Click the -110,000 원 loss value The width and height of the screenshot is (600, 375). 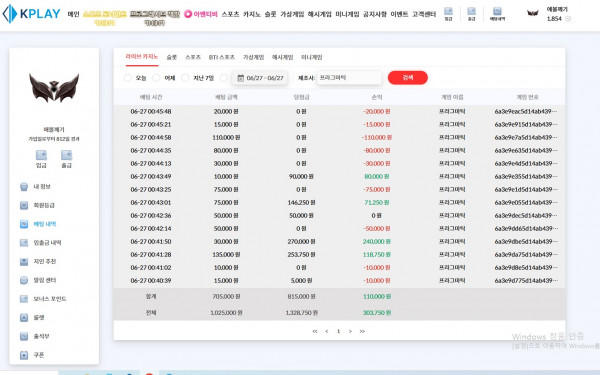pos(377,137)
